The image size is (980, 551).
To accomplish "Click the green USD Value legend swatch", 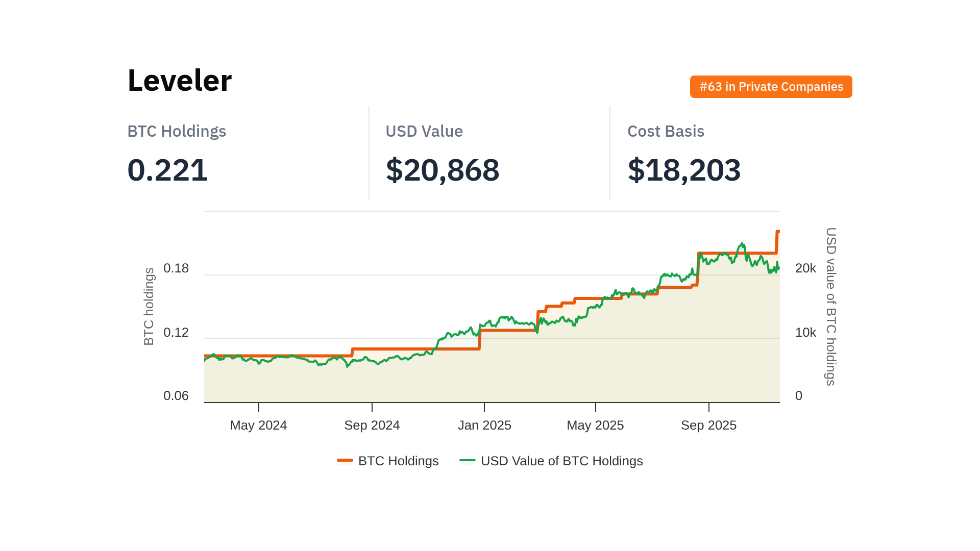I will pyautogui.click(x=468, y=461).
